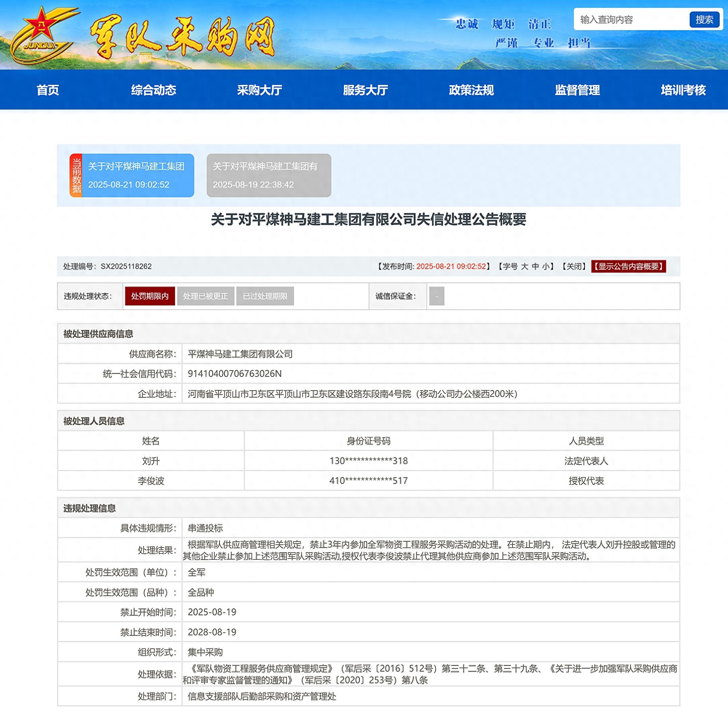
Task: Click the 搜索 search button
Action: (x=704, y=20)
